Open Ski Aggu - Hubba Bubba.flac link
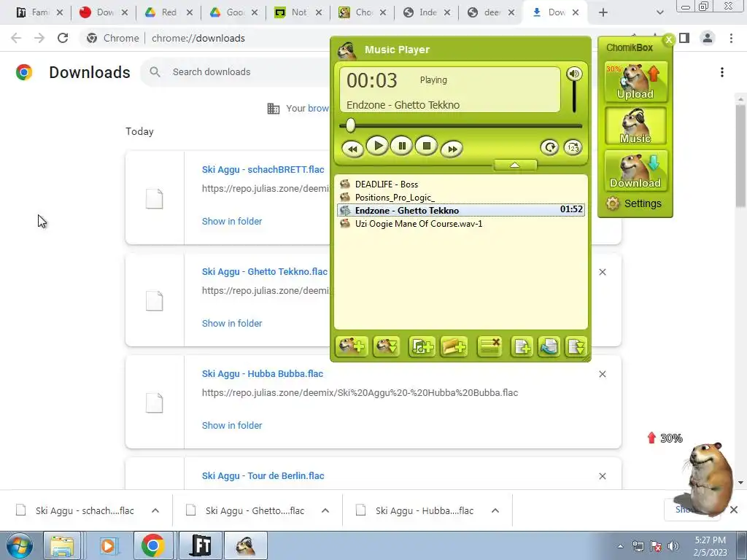This screenshot has width=747, height=560. [x=263, y=374]
